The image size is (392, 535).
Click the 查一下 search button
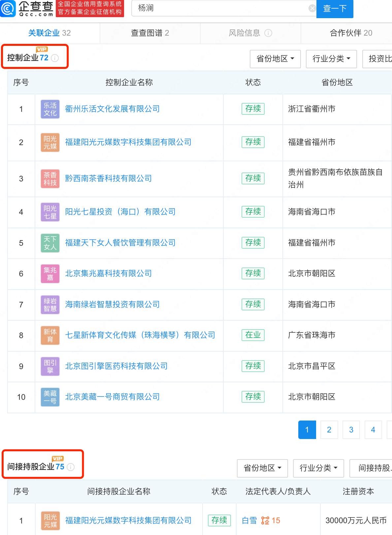[x=335, y=9]
